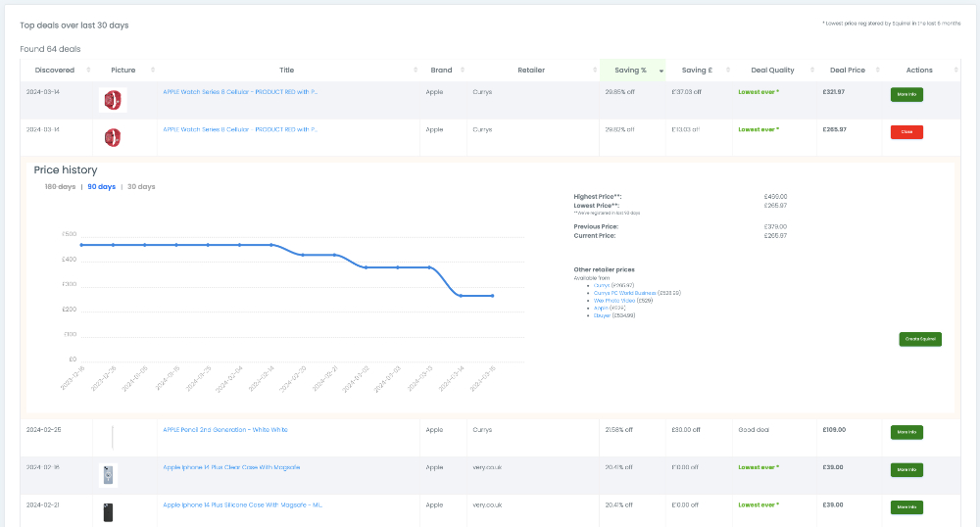980x527 pixels.
Task: Select the 30 days price history range
Action: [141, 186]
